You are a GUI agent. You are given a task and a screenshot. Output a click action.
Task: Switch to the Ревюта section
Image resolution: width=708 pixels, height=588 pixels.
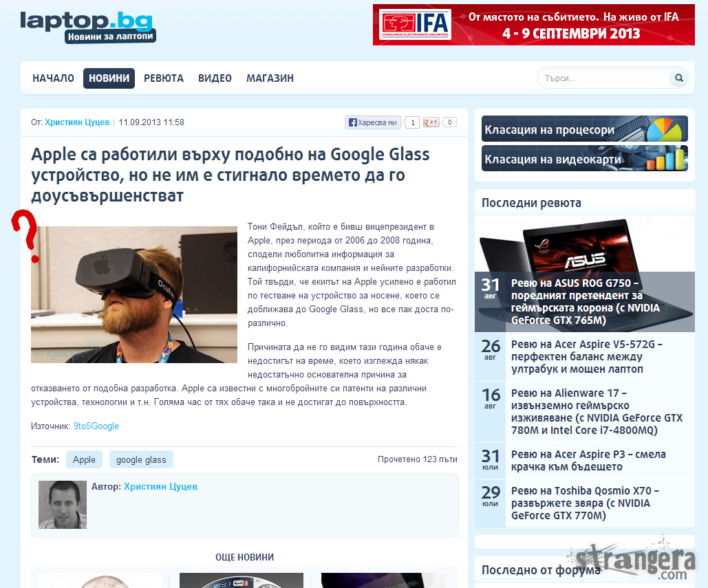click(x=164, y=78)
